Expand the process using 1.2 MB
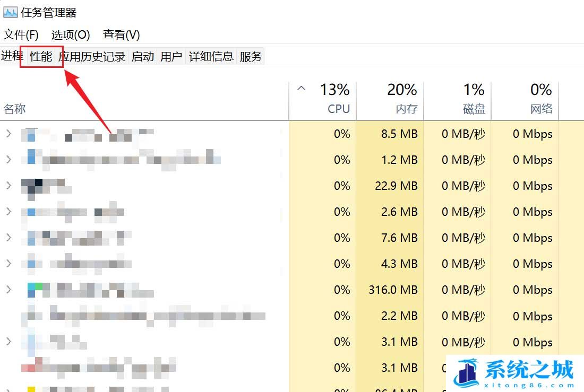The width and height of the screenshot is (584, 392). (x=8, y=160)
